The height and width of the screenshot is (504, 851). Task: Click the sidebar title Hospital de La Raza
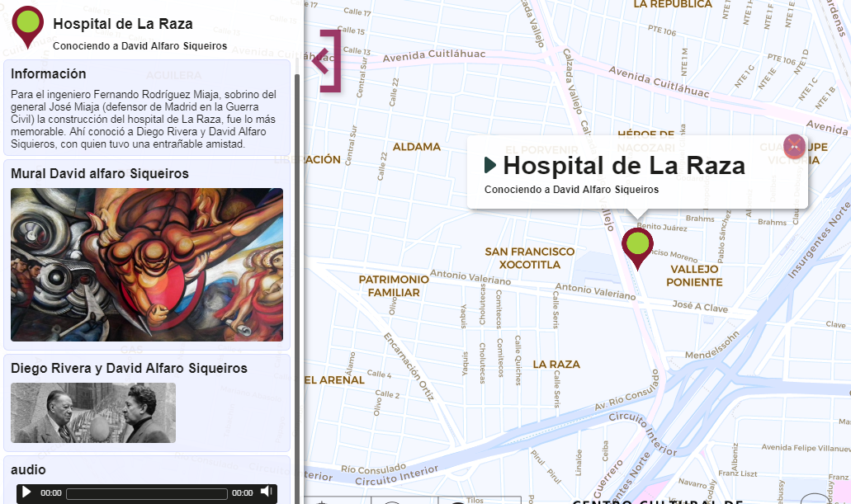coord(123,24)
